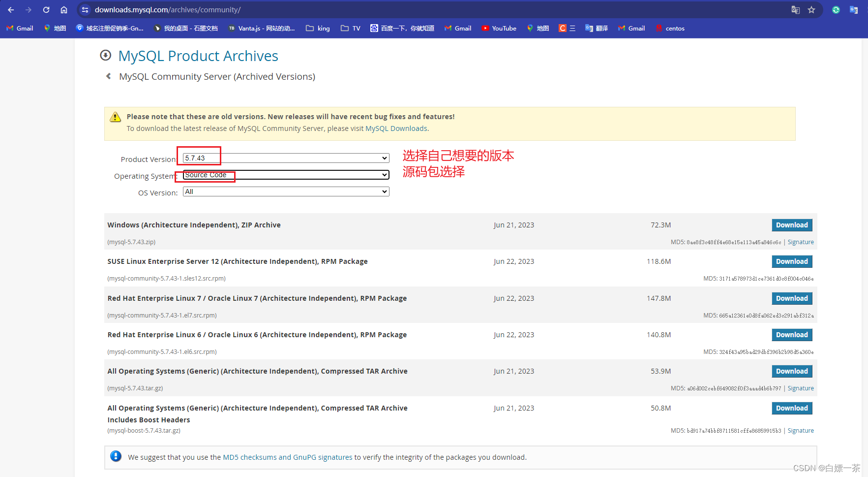Click the filename mysql-community-5.7.43-1.sles12.src.rpm
This screenshot has height=477, width=868.
tap(166, 279)
